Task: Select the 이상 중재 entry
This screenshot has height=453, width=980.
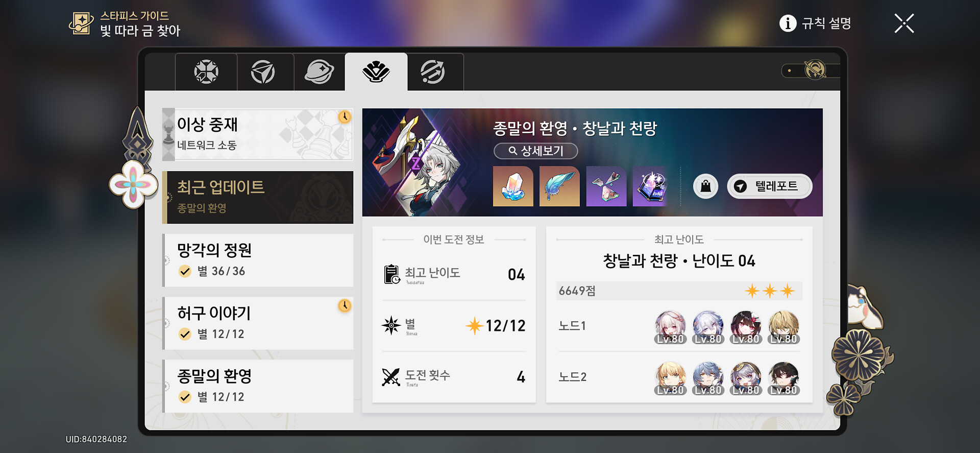Action: pyautogui.click(x=258, y=134)
